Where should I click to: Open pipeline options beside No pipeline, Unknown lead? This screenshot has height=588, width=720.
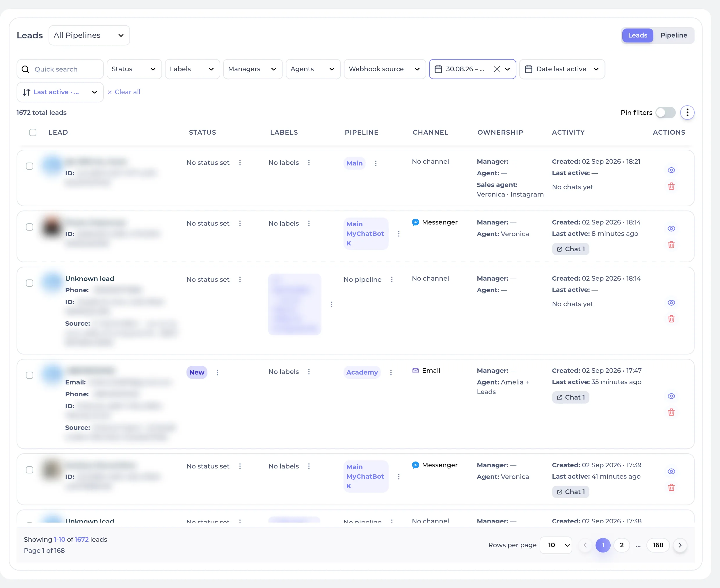point(392,279)
